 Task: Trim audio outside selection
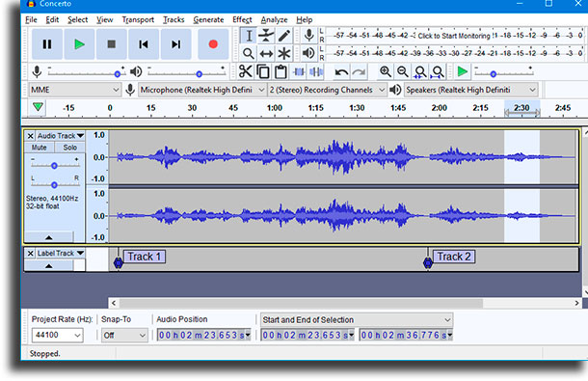coord(299,71)
